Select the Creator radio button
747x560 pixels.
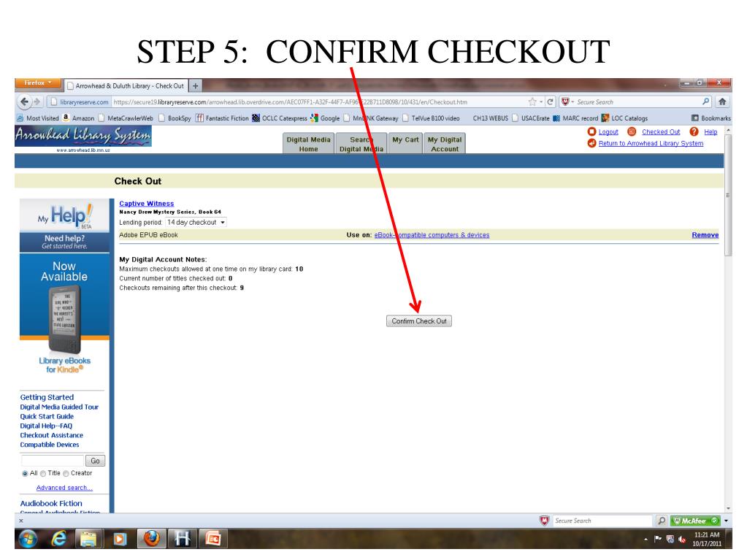pyautogui.click(x=66, y=473)
